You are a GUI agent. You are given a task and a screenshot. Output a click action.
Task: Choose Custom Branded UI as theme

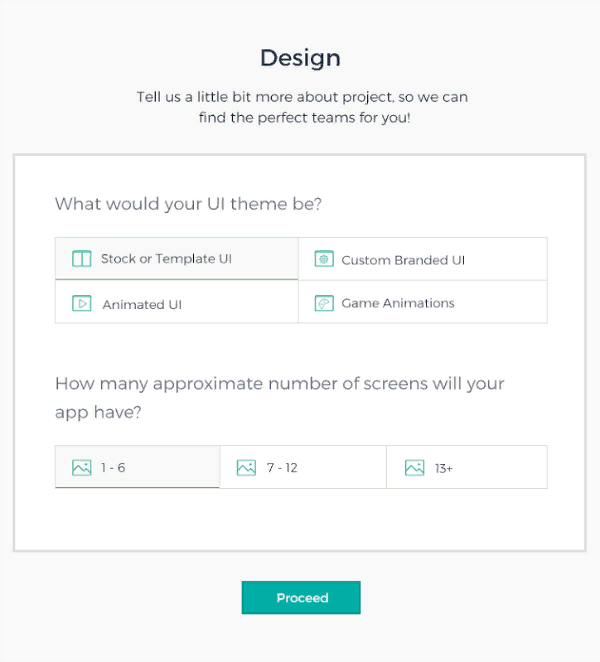click(423, 259)
